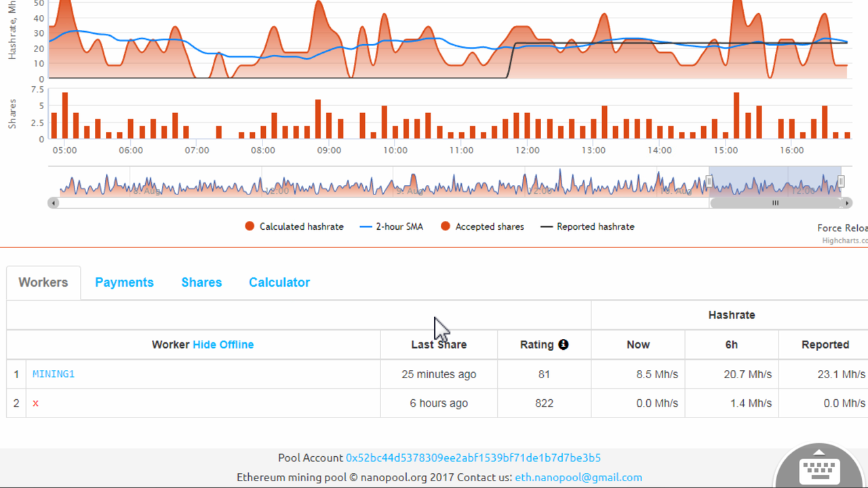868x488 pixels.
Task: Open the Payments tab
Action: coord(124,283)
